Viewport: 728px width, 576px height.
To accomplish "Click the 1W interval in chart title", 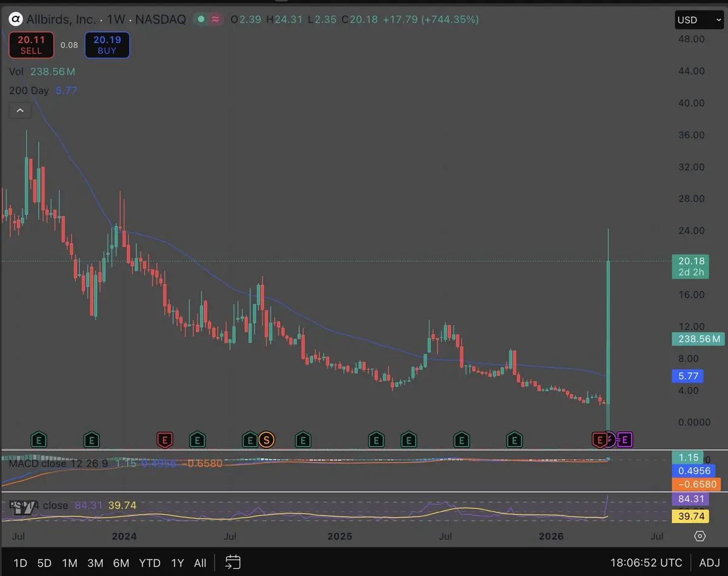I will pyautogui.click(x=115, y=19).
